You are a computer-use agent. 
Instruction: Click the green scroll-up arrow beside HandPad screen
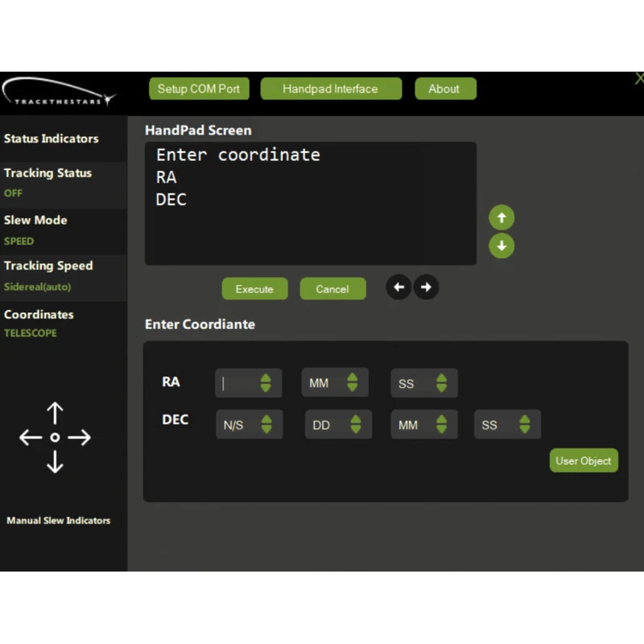[x=502, y=218]
